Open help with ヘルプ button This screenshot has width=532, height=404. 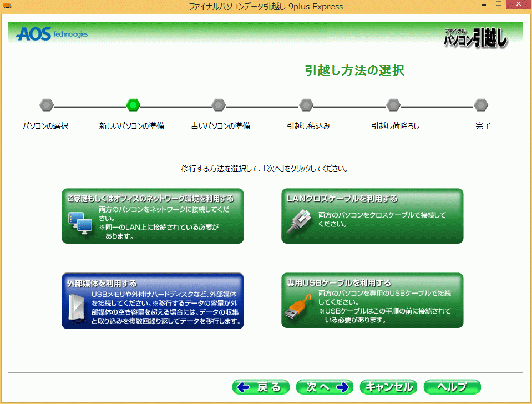[x=452, y=387]
